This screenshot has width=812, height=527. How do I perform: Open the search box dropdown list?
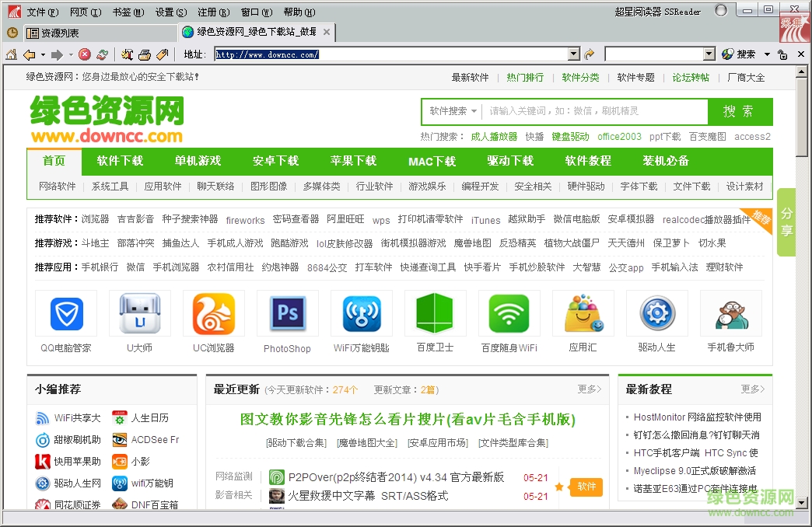709,54
